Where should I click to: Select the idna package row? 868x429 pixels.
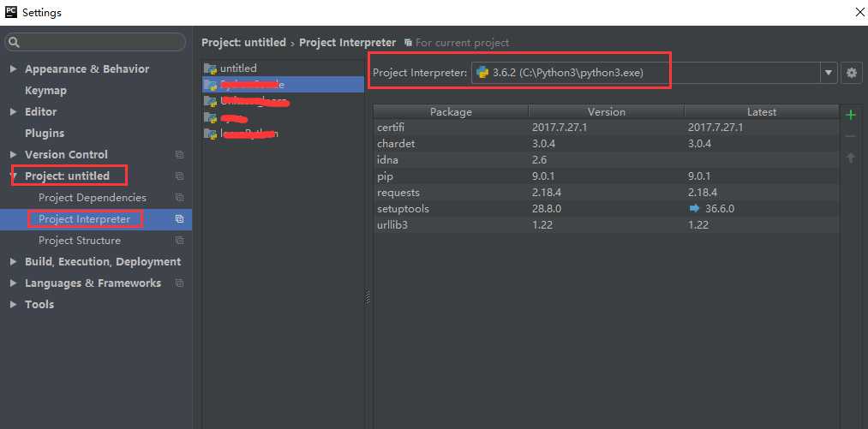tap(606, 160)
